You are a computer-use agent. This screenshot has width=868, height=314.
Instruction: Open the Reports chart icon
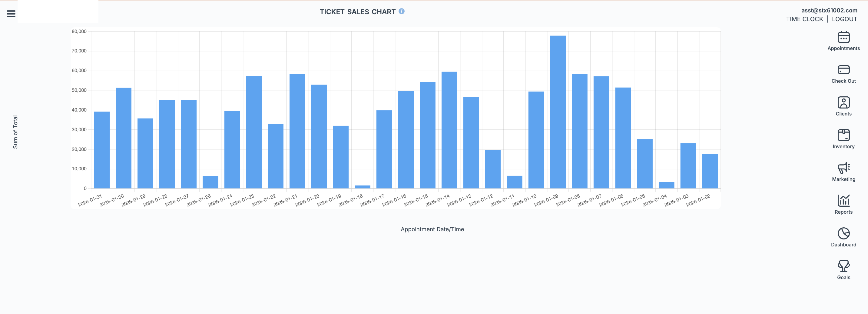pyautogui.click(x=843, y=201)
